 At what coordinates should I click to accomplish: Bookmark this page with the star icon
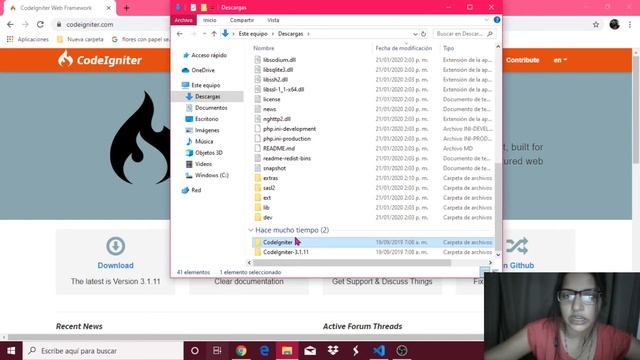click(596, 24)
